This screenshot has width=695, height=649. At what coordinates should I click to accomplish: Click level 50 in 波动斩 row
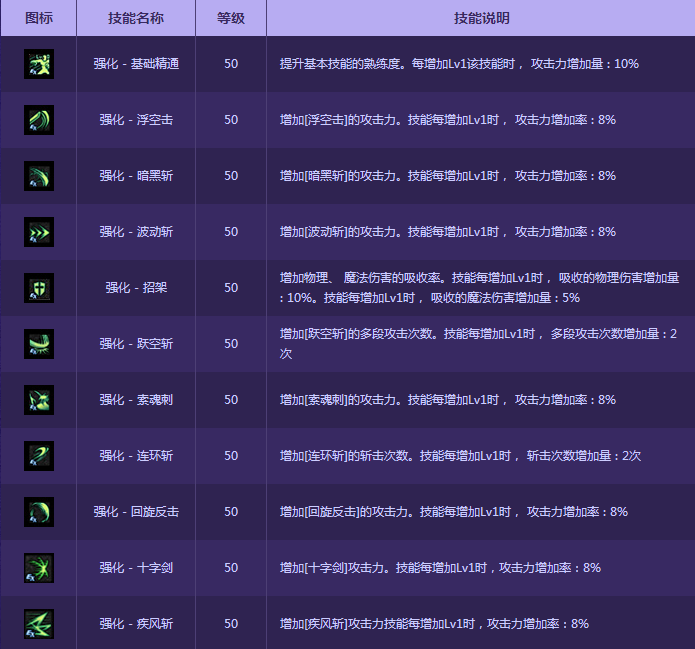(231, 232)
